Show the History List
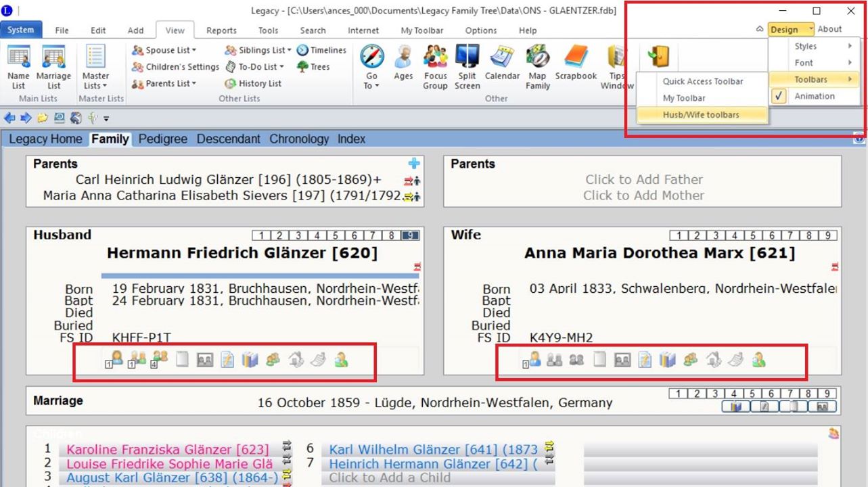Viewport: 868px width, 487px height. pos(252,83)
